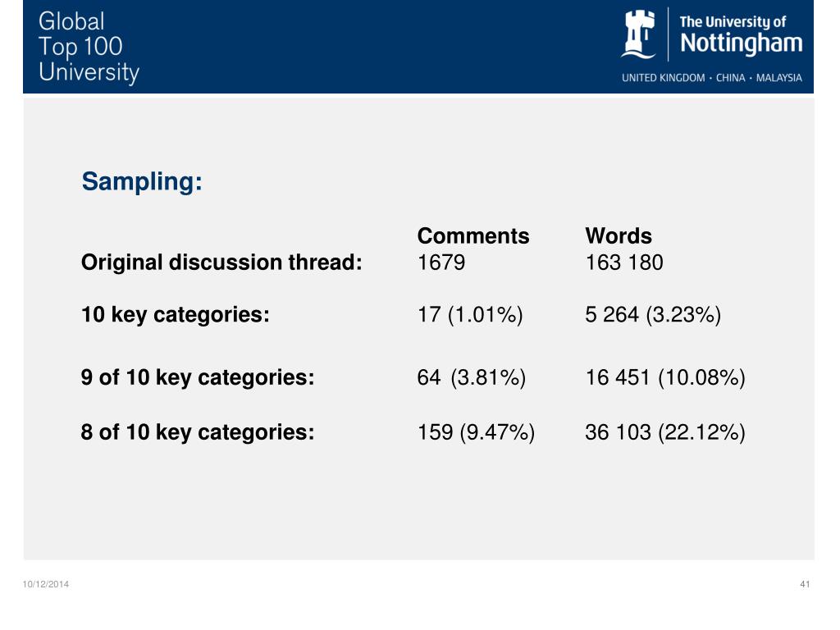This screenshot has height=630, width=840.
Task: Click the value '36 103 (22.12%)'
Action: [x=665, y=432]
